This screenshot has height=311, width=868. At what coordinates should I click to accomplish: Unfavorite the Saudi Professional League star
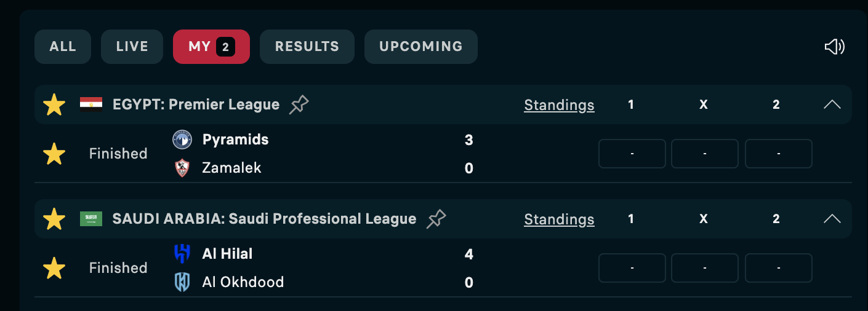[54, 219]
